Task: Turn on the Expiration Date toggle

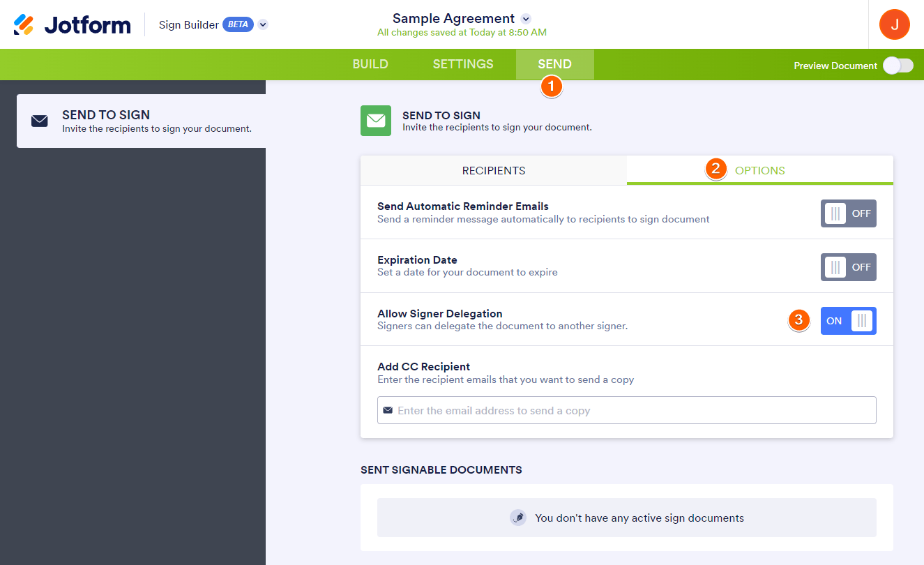Action: click(x=848, y=267)
